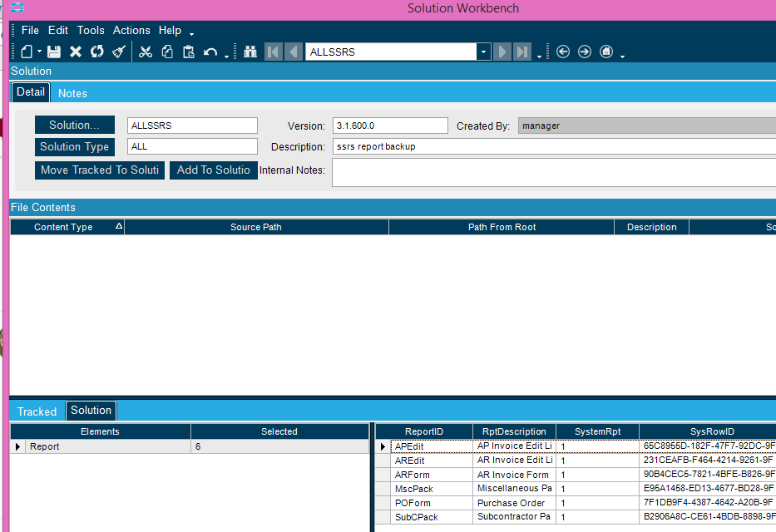Open toolbar options arrow after undo icon

point(227,57)
